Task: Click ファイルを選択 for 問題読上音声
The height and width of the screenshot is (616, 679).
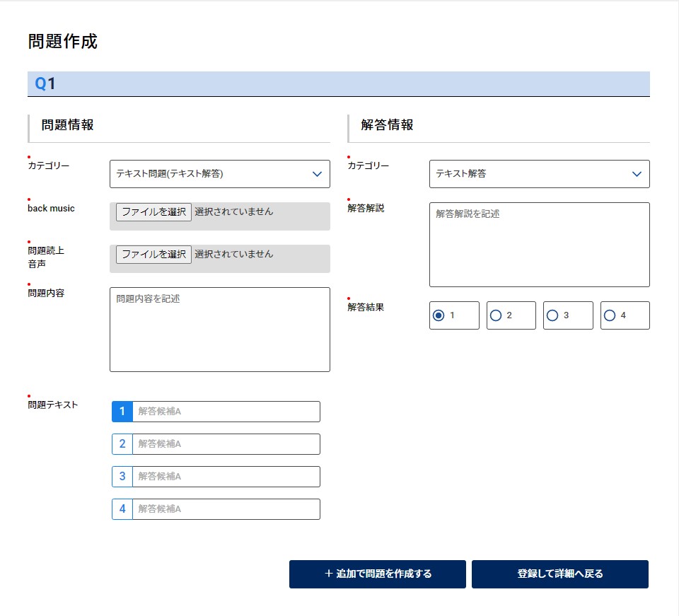Action: point(153,255)
